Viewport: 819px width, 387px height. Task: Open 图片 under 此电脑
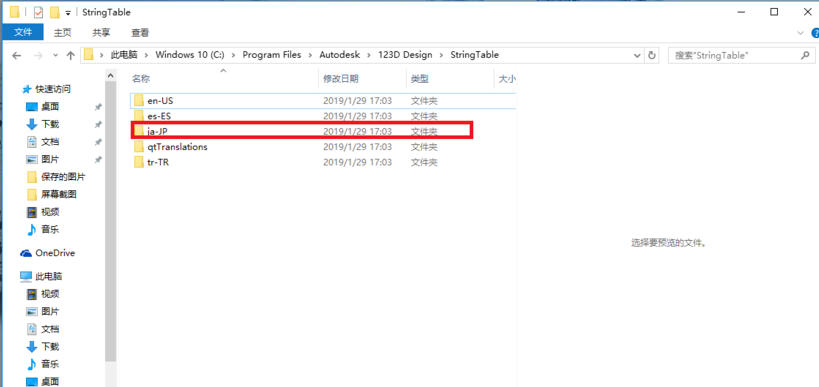[50, 311]
